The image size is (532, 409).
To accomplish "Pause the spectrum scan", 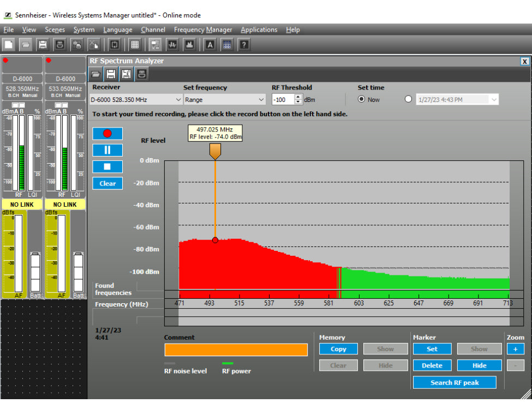I will click(107, 150).
